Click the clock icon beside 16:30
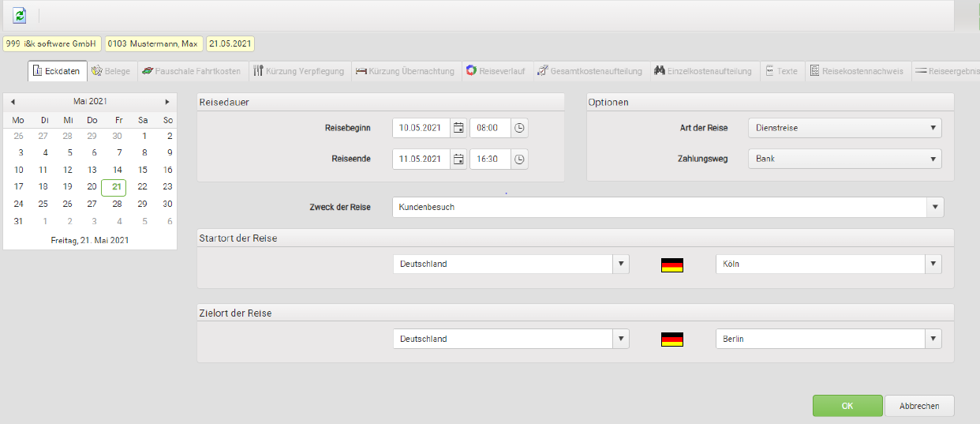Viewport: 980px width, 424px height. tap(519, 159)
